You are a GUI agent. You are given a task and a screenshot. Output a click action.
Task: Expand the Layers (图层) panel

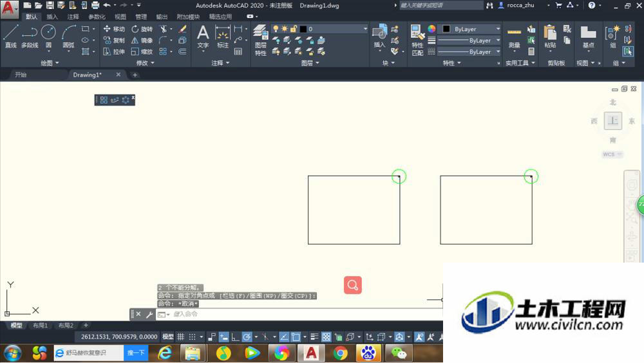point(310,63)
